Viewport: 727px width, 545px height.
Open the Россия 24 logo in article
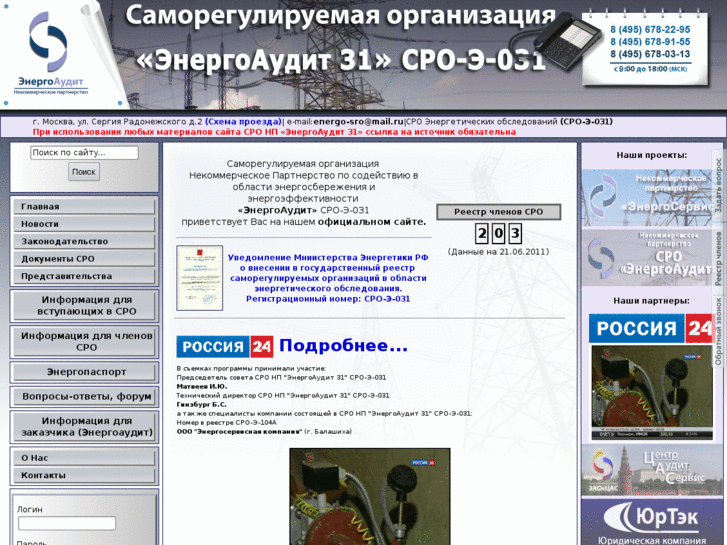pyautogui.click(x=225, y=346)
